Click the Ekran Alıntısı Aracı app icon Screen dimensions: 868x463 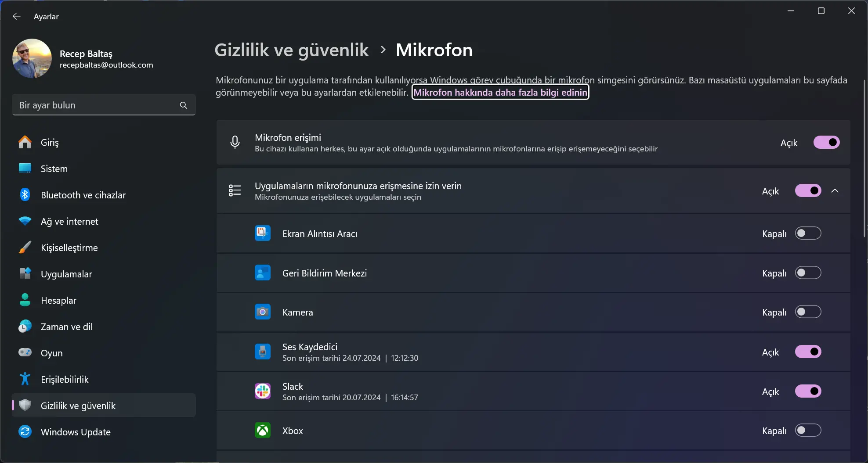coord(263,233)
